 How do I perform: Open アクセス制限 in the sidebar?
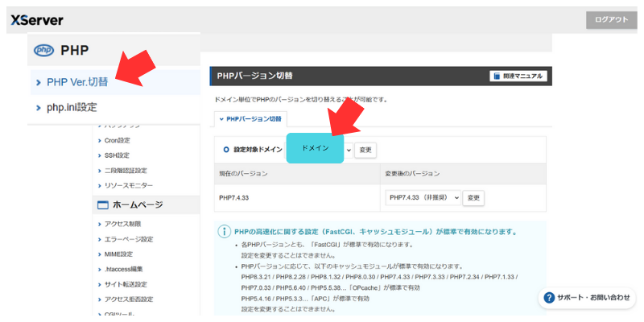(123, 225)
